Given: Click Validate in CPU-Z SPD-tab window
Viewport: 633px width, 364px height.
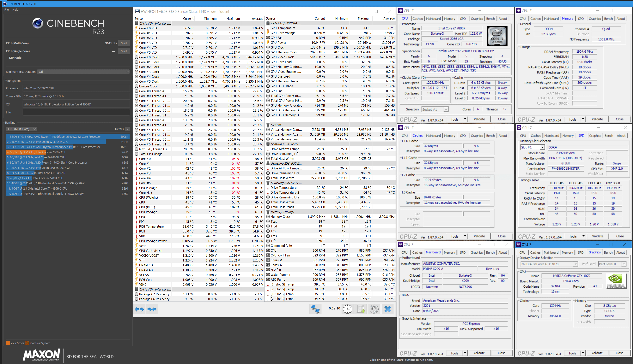Looking at the screenshot, I should (x=598, y=236).
